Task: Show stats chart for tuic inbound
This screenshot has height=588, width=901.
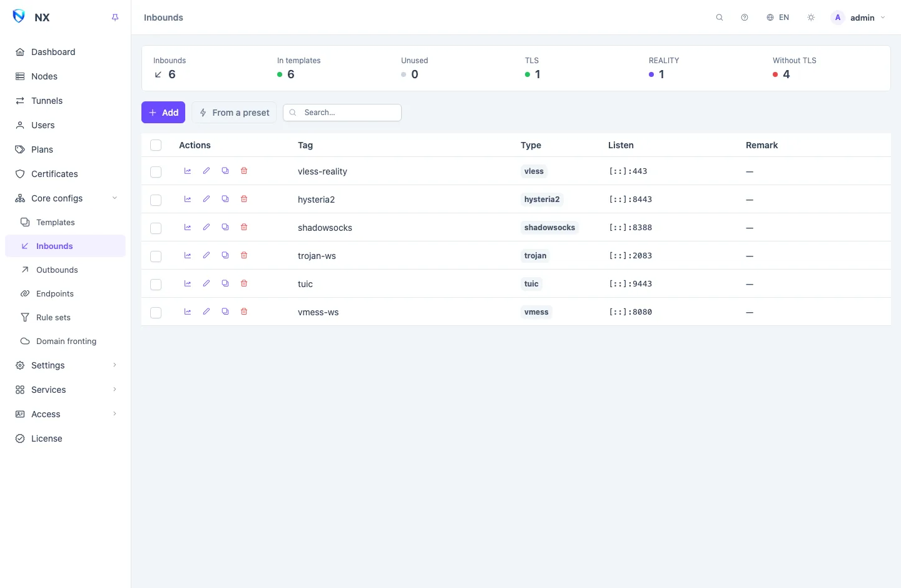Action: coord(188,283)
